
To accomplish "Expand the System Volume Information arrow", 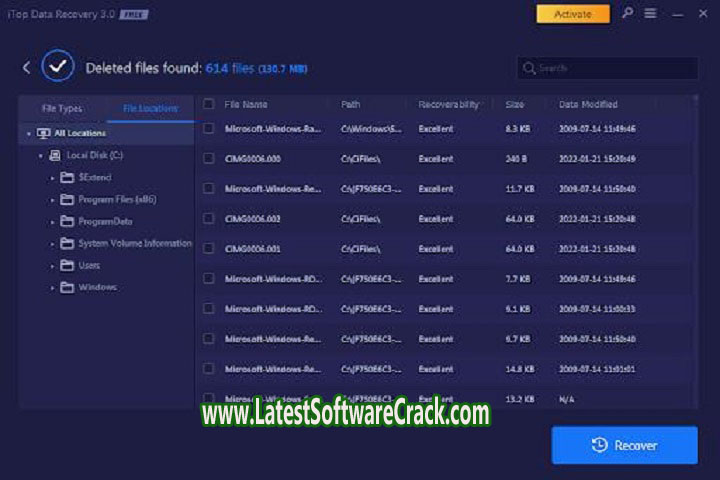I will tap(52, 244).
